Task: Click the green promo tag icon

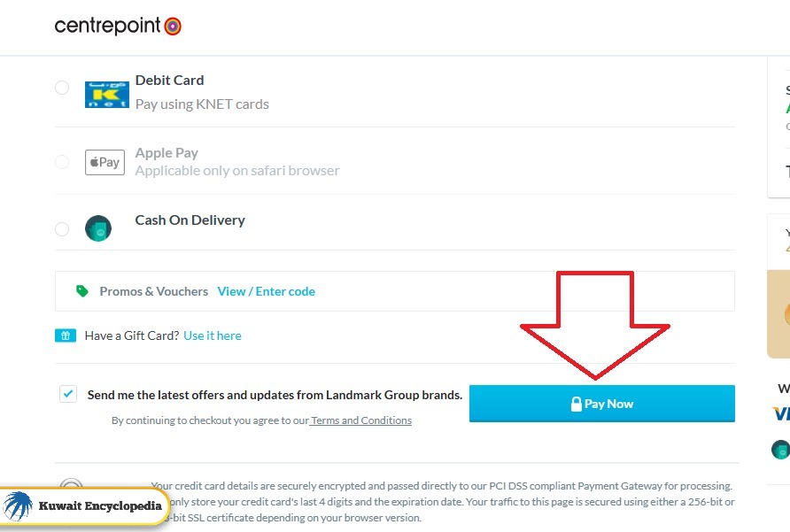Action: pos(82,291)
